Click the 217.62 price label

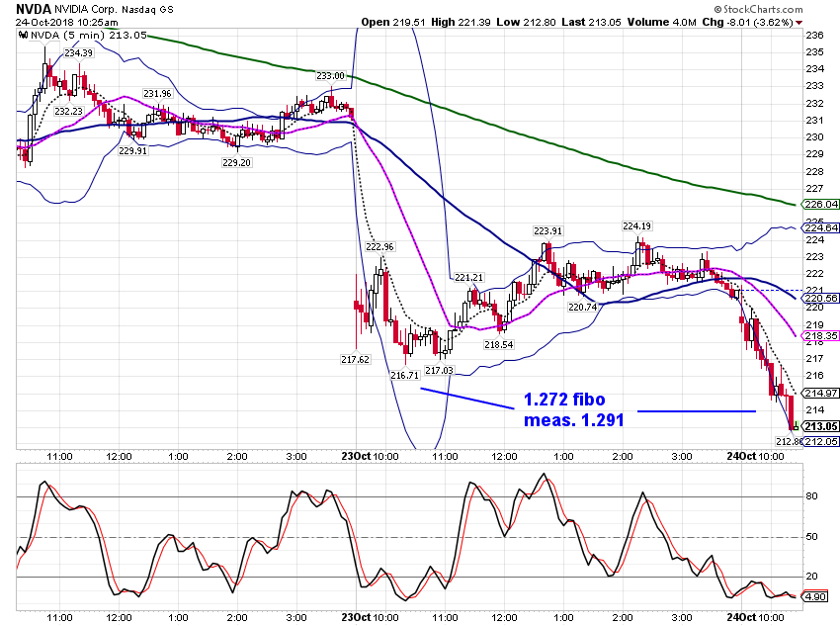pos(355,360)
